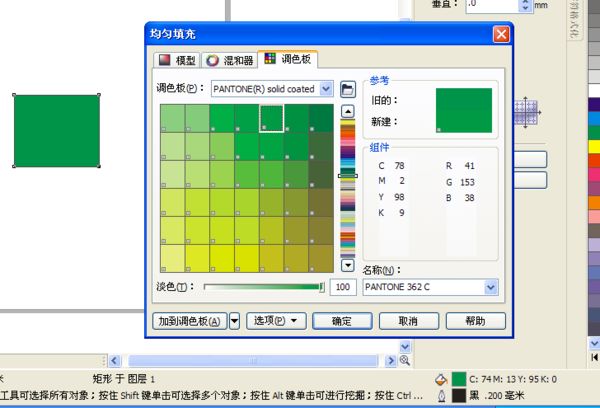
Task: Click the horizontal scrollbar thumb
Action: tap(253, 361)
